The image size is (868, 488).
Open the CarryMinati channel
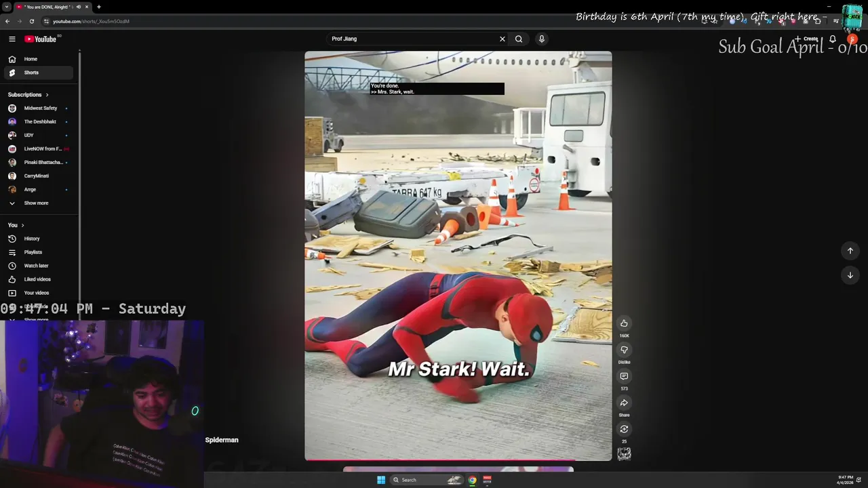pos(38,176)
